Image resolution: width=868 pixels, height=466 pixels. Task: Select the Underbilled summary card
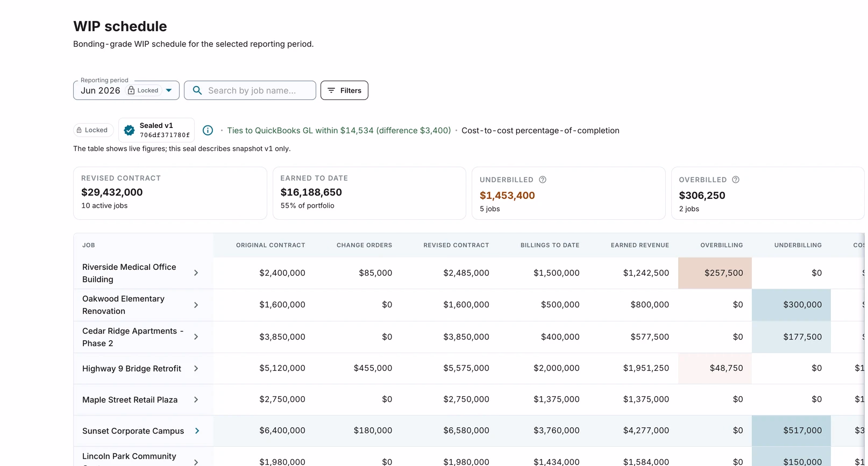[x=568, y=193]
